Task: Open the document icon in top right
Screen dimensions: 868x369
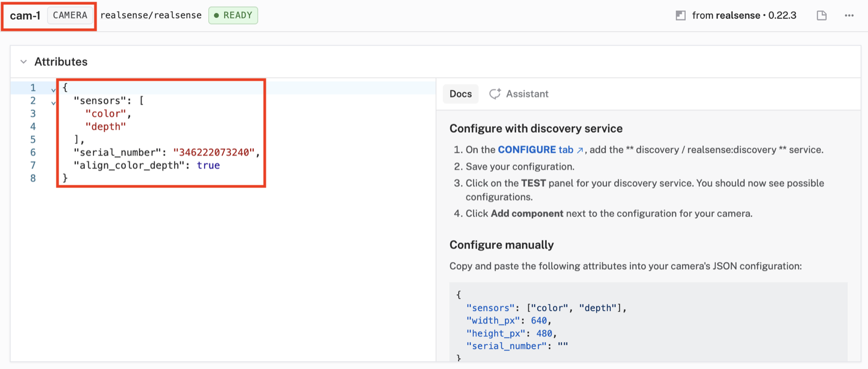Action: pyautogui.click(x=822, y=15)
